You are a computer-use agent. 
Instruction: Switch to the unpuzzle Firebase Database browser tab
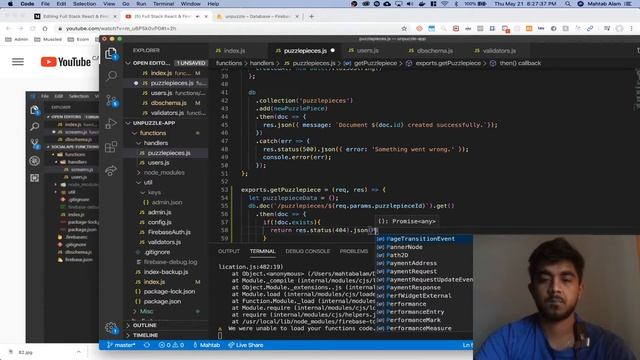coord(258,16)
